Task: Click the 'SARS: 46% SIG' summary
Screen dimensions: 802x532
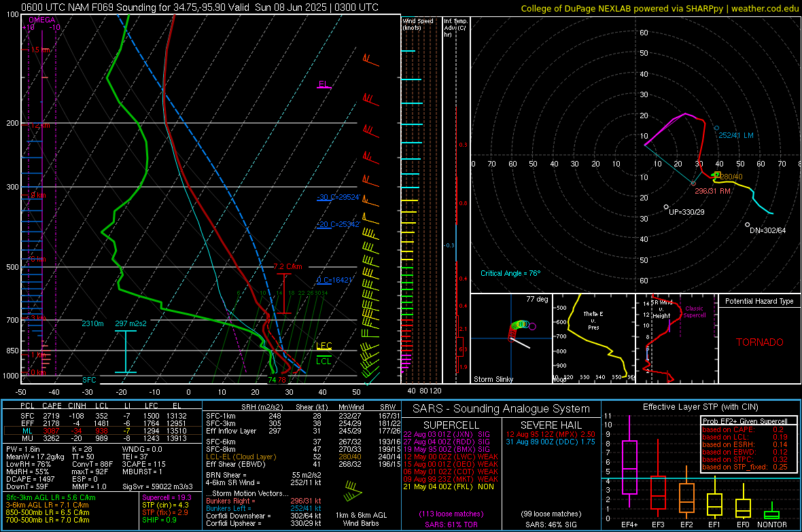Action: click(551, 525)
